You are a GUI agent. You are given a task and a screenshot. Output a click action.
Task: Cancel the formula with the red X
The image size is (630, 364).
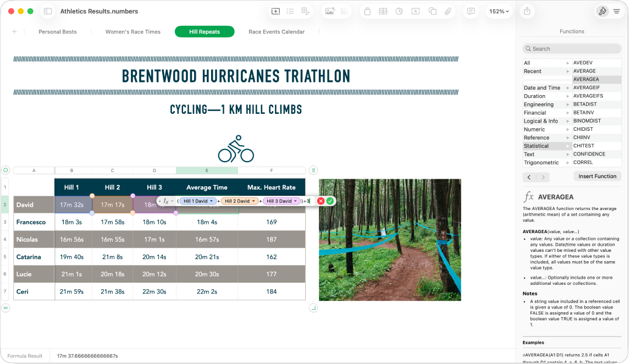321,201
